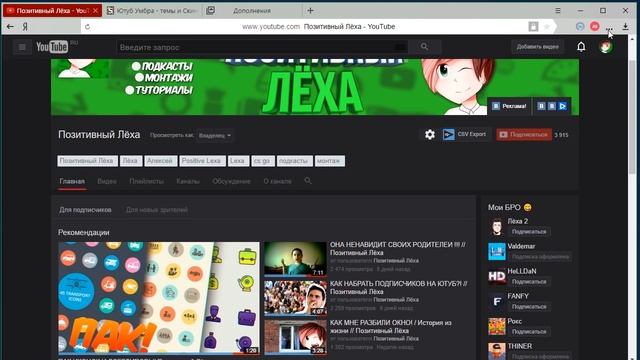The width and height of the screenshot is (640, 360).
Task: Click the подкасты keyword tag
Action: click(294, 161)
